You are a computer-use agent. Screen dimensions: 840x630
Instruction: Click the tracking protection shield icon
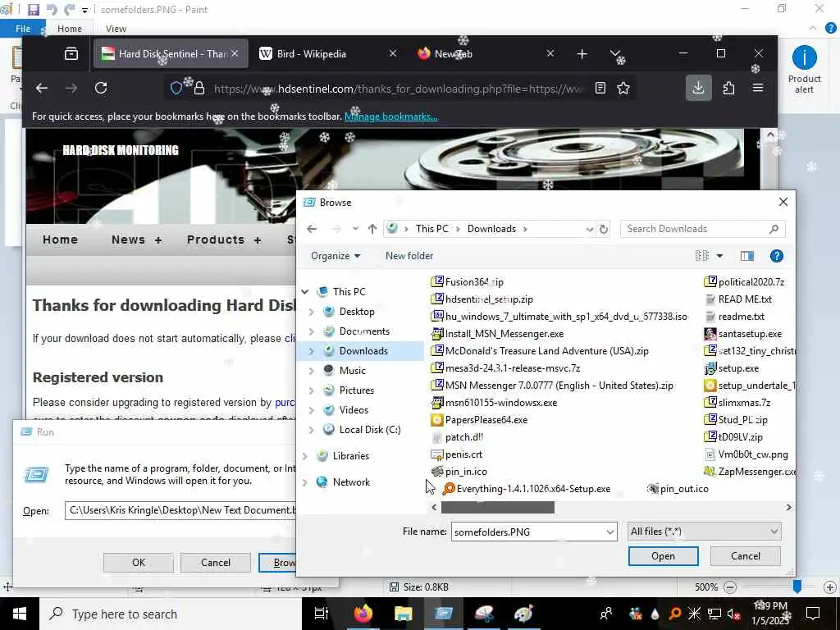[x=176, y=88]
